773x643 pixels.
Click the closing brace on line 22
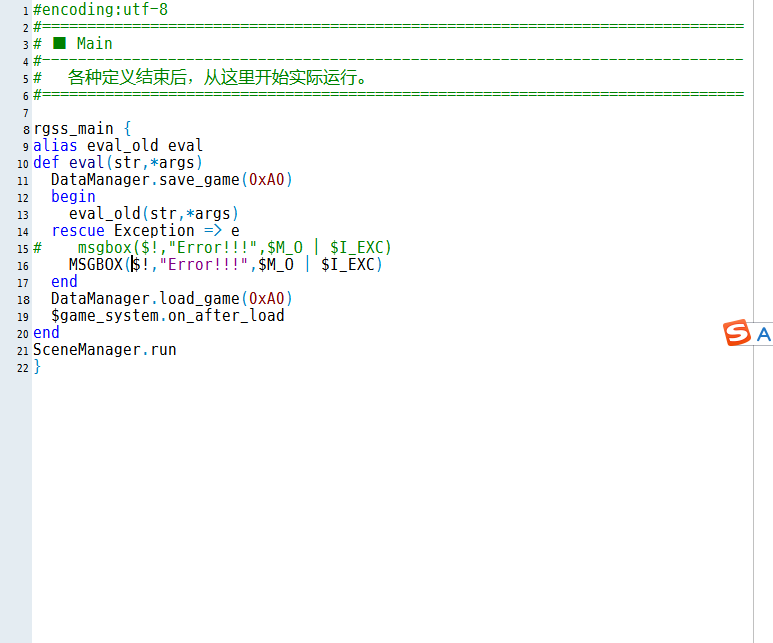[37, 367]
